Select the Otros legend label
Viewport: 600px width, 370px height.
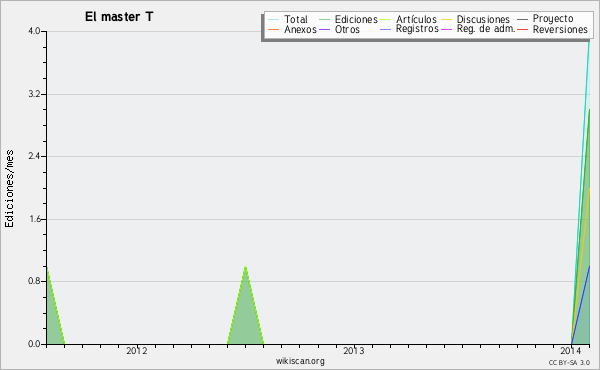(x=347, y=29)
